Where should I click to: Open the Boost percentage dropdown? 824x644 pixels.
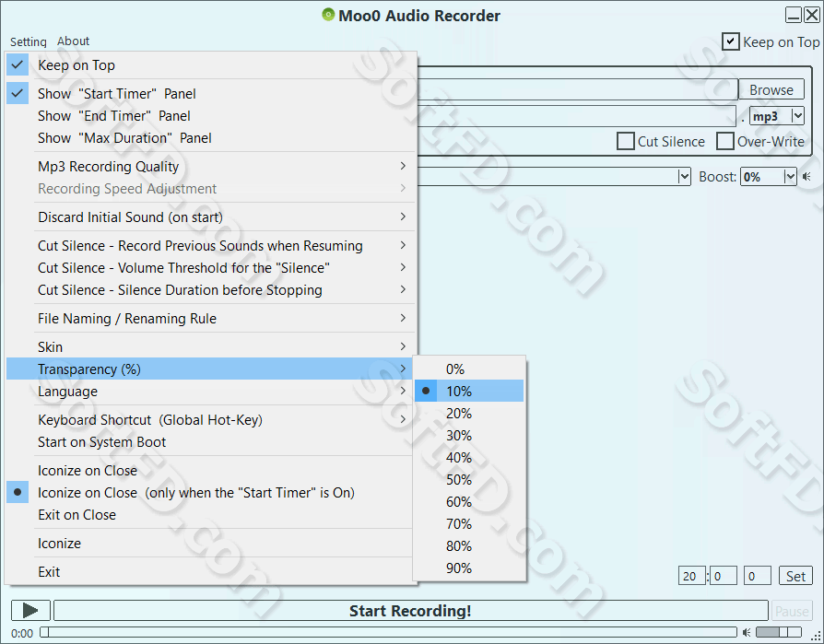tap(790, 177)
